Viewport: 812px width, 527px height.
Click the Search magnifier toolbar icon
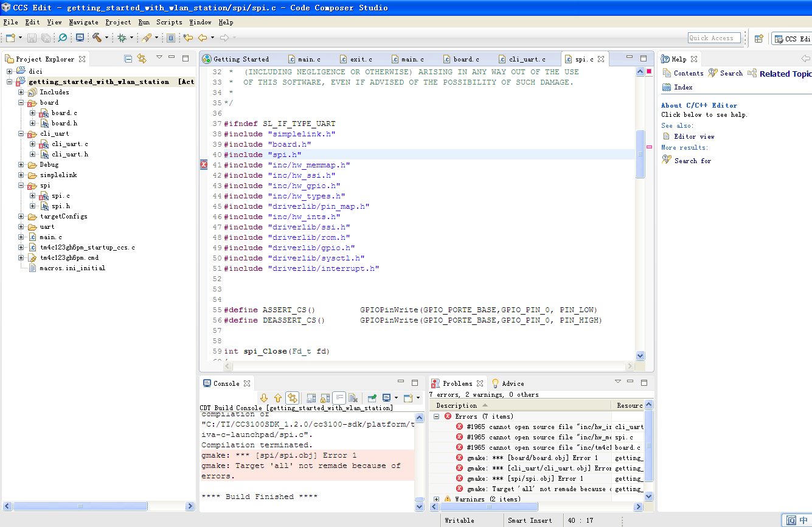(x=62, y=38)
